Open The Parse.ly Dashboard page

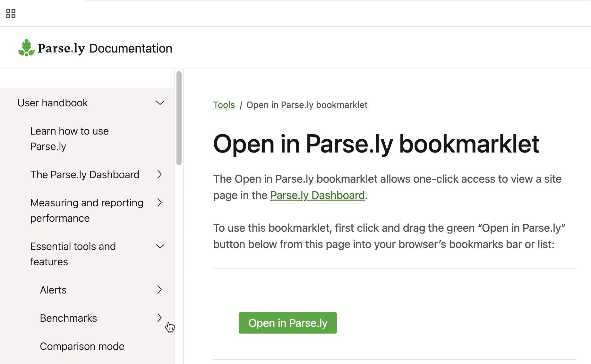click(x=85, y=175)
